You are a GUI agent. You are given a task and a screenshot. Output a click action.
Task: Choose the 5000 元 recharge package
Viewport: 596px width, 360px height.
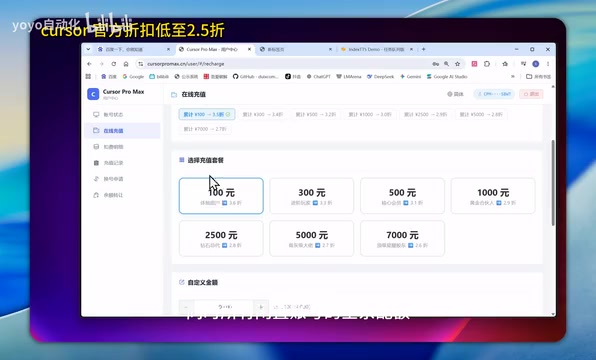tap(312, 238)
